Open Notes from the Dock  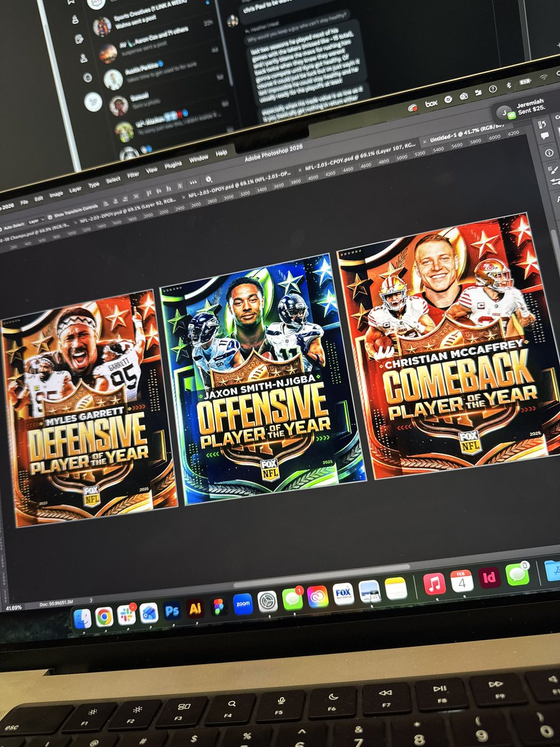click(396, 588)
